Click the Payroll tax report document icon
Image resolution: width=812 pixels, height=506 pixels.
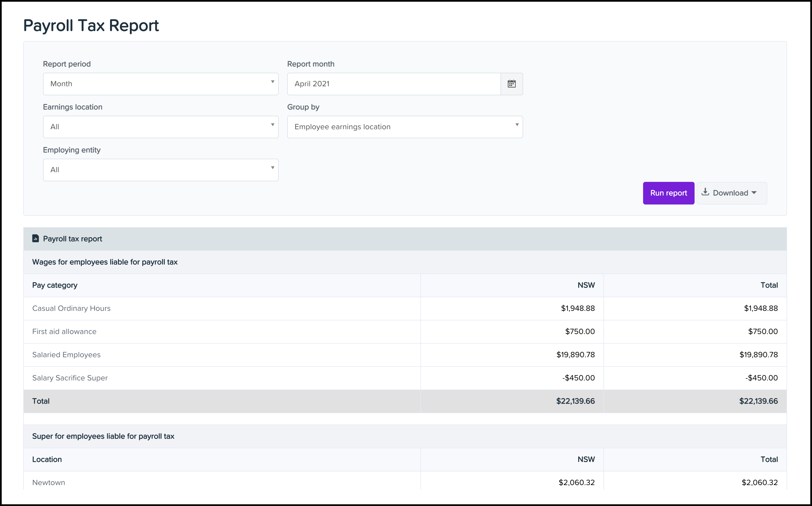click(x=35, y=239)
